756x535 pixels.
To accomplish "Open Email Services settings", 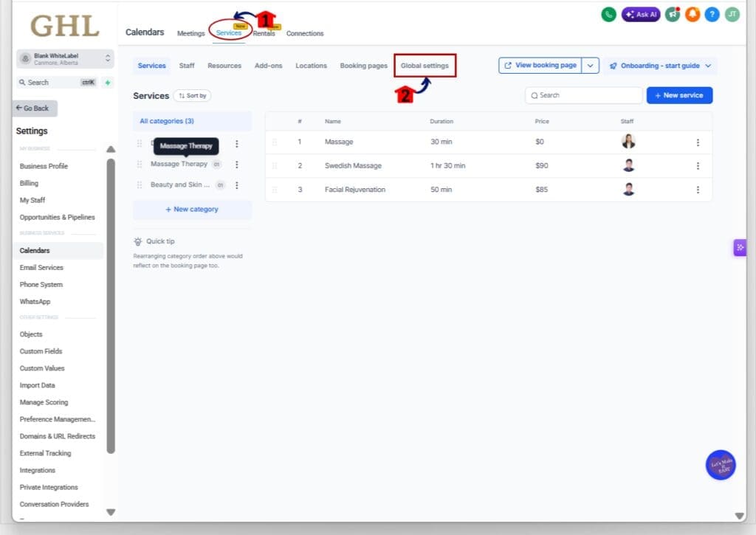I will pyautogui.click(x=41, y=267).
